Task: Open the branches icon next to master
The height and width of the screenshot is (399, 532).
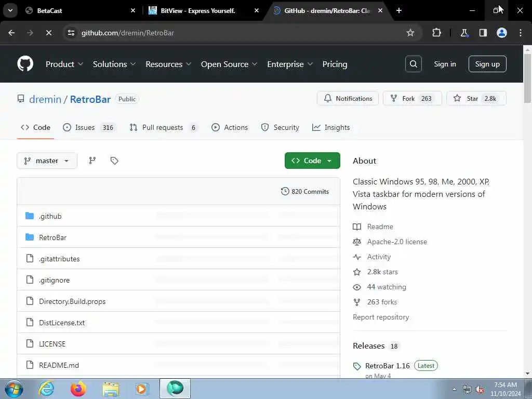Action: tap(92, 161)
